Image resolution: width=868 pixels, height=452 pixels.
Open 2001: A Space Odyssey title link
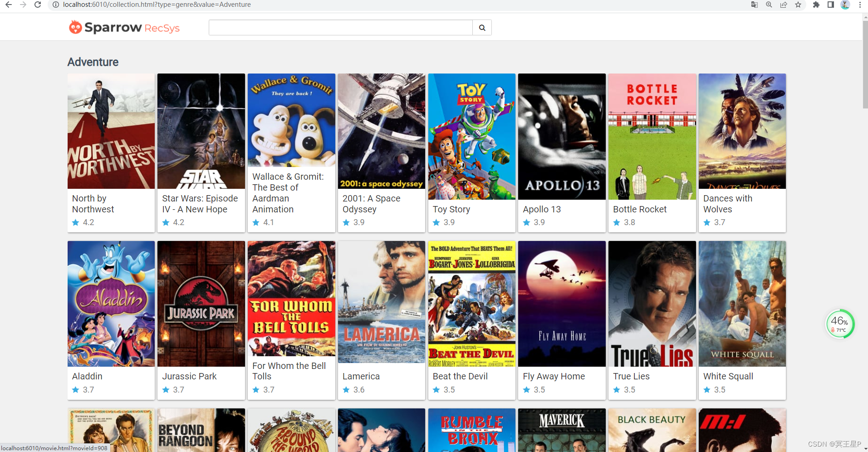(x=371, y=204)
